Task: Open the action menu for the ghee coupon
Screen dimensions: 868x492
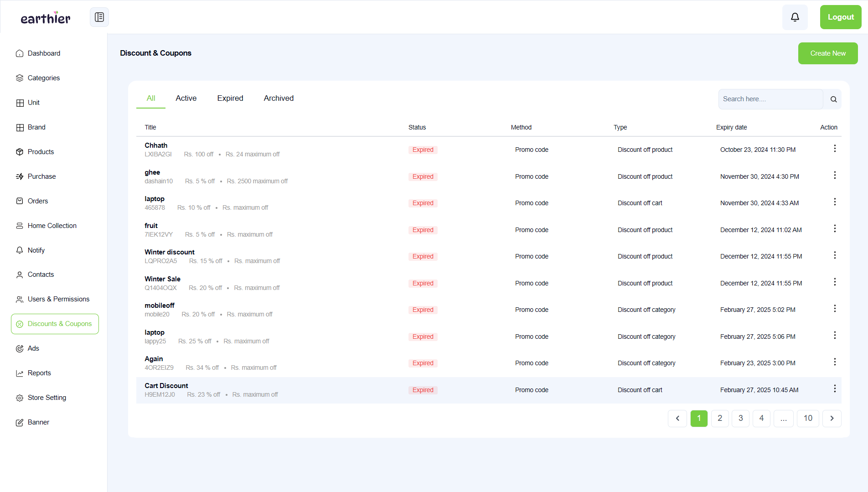Action: [x=835, y=175]
